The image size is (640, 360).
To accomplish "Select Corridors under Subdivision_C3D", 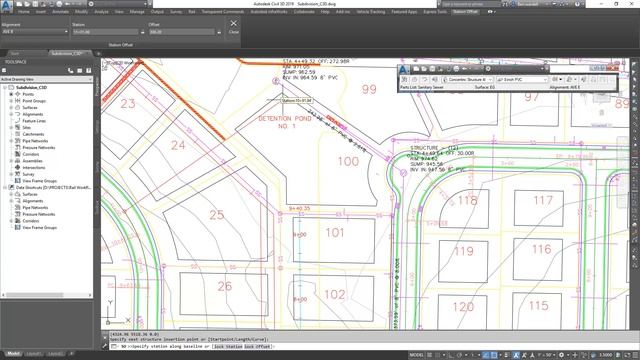I will 31,154.
